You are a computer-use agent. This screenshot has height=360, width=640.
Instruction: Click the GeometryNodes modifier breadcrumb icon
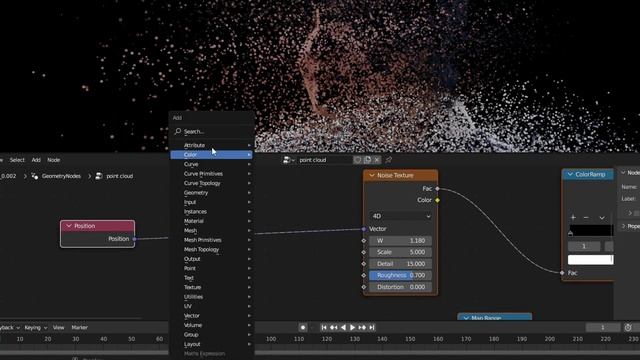click(x=35, y=176)
